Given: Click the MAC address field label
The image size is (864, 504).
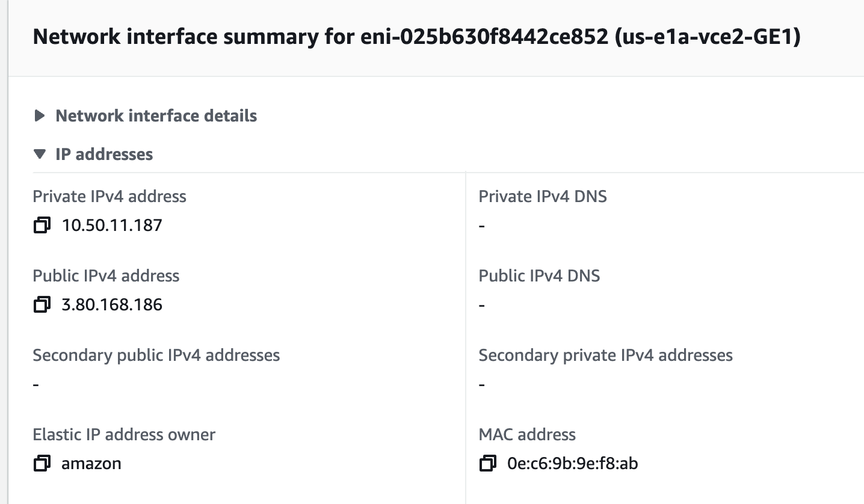Looking at the screenshot, I should 527,434.
